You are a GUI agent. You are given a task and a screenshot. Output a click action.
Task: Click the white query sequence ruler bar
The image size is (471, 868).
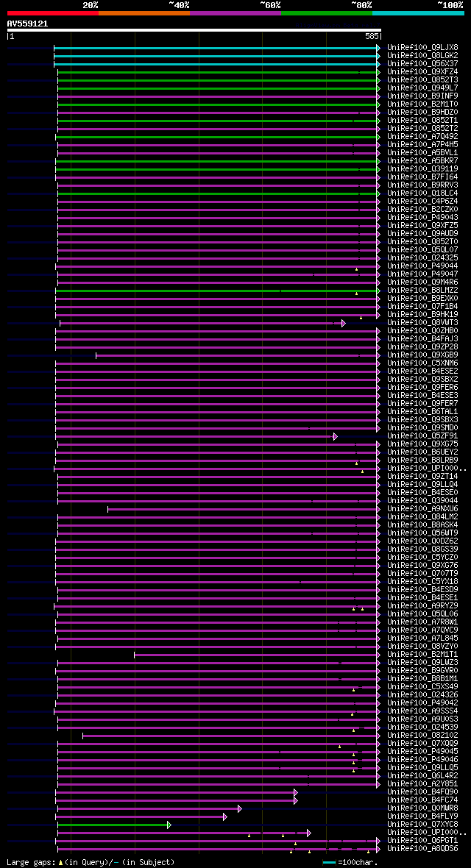[x=194, y=30]
